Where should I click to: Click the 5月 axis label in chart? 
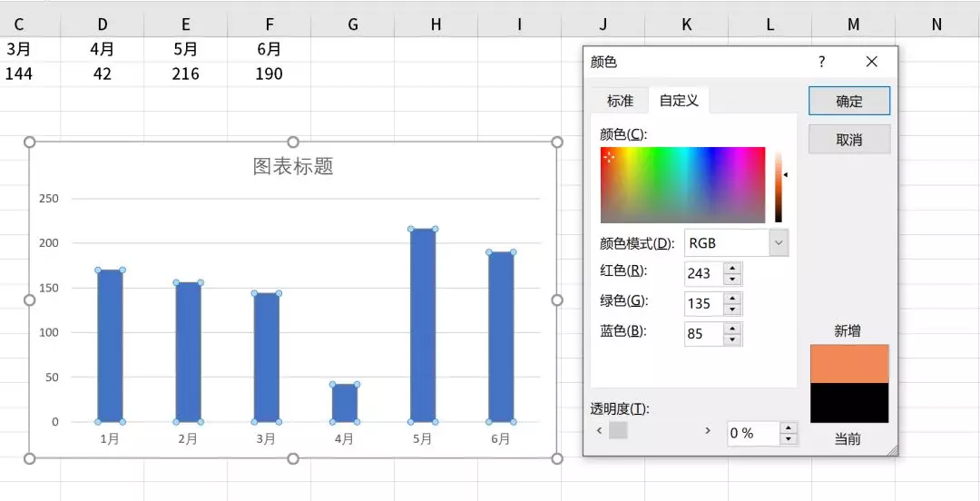pyautogui.click(x=422, y=439)
